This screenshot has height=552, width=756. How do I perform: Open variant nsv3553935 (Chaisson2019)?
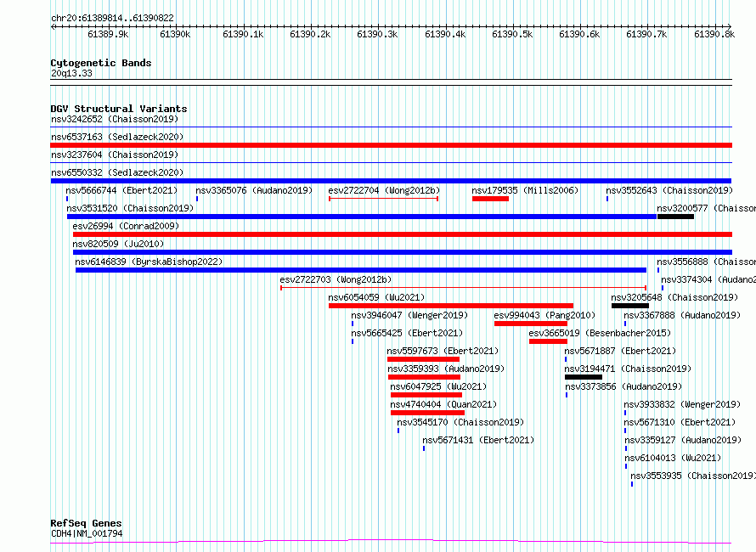[x=693, y=476]
